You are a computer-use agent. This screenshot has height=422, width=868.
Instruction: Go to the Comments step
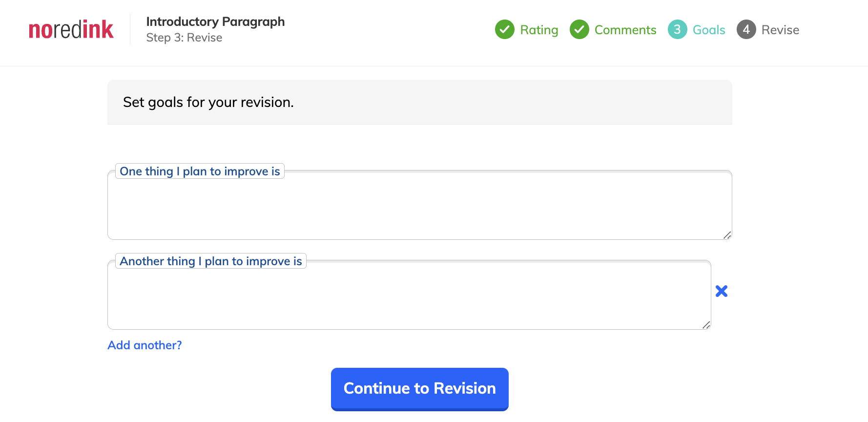click(625, 30)
